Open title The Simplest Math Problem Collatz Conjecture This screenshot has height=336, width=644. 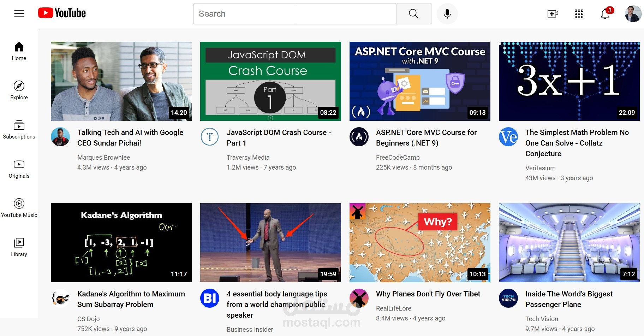tap(577, 143)
